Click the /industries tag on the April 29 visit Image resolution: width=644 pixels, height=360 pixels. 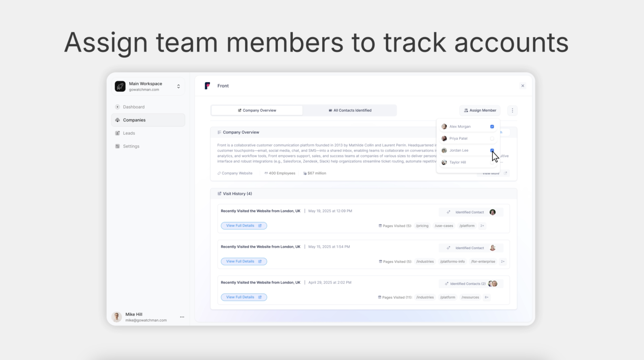[x=425, y=297]
